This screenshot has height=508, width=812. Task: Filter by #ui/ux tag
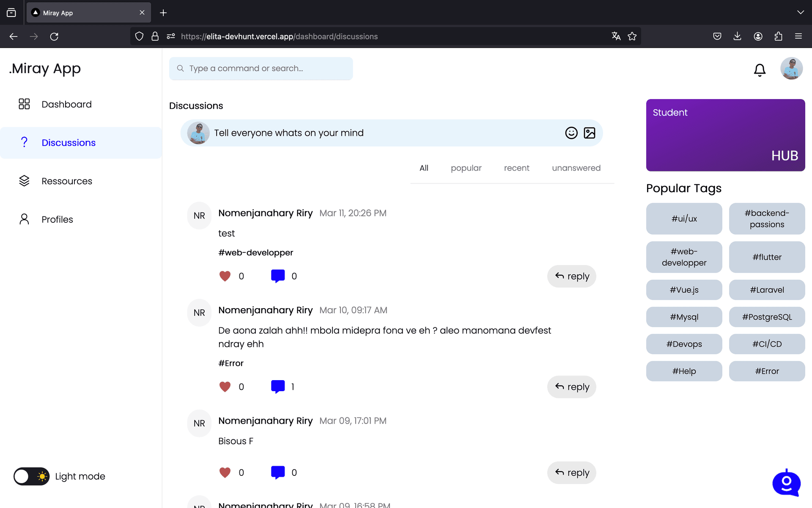tap(684, 218)
